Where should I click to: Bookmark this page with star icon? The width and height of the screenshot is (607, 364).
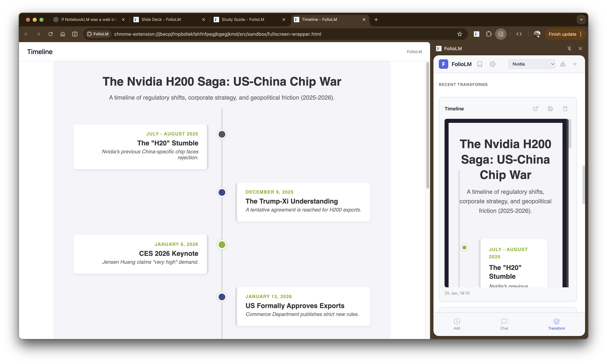click(x=460, y=34)
